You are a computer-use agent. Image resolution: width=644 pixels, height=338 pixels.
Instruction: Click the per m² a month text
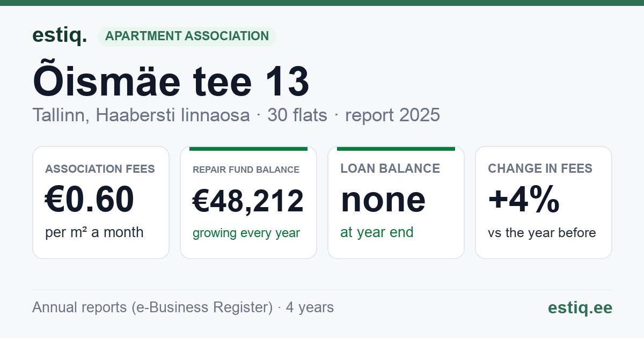click(94, 232)
